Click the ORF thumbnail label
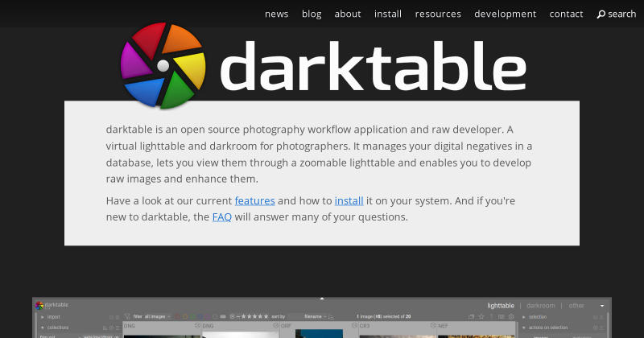The height and width of the screenshot is (338, 644). click(286, 326)
